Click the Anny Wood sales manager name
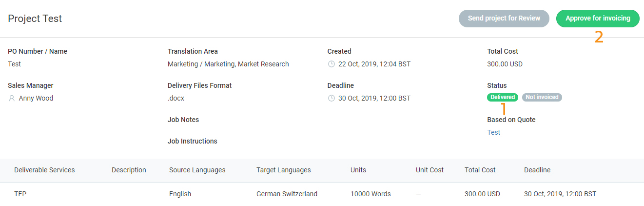 click(36, 98)
